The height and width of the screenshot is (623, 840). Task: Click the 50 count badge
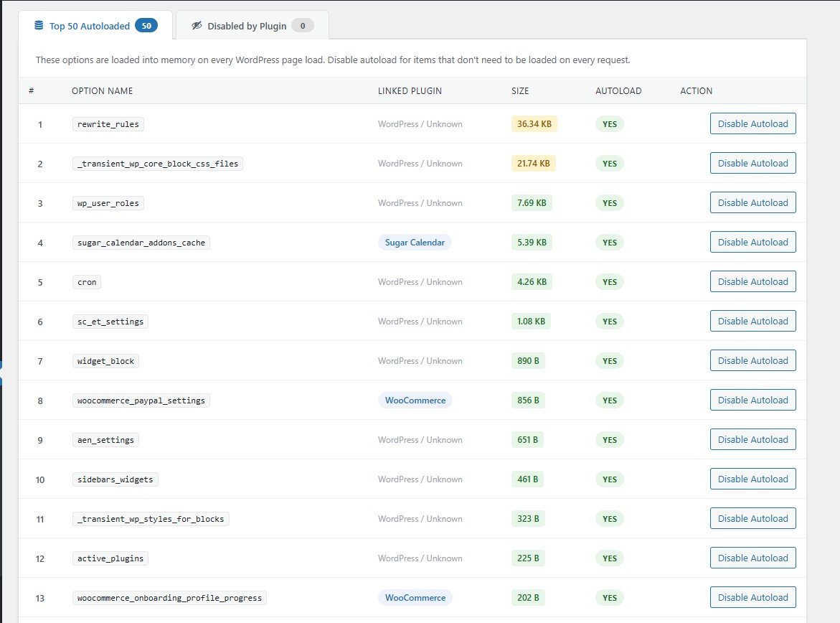pos(146,25)
